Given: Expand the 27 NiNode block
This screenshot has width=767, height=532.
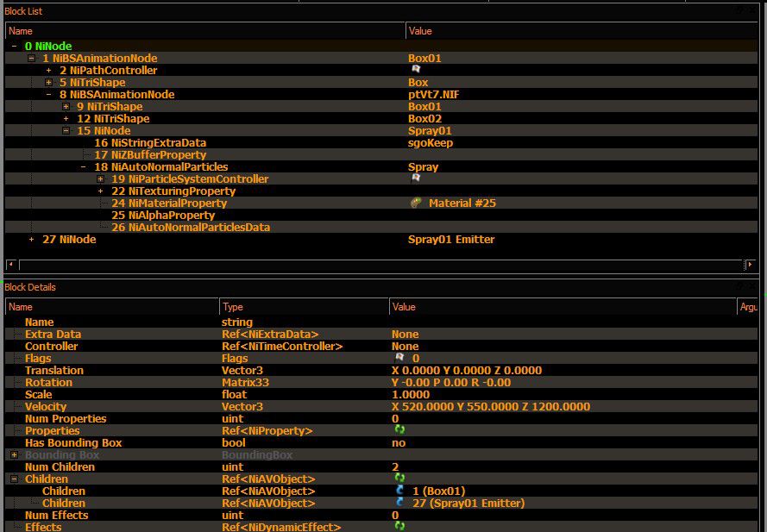Looking at the screenshot, I should pyautogui.click(x=32, y=239).
